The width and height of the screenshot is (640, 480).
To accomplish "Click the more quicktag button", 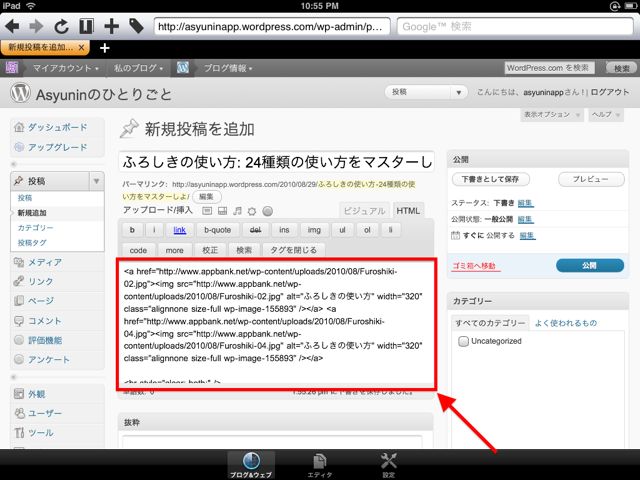I will point(174,250).
